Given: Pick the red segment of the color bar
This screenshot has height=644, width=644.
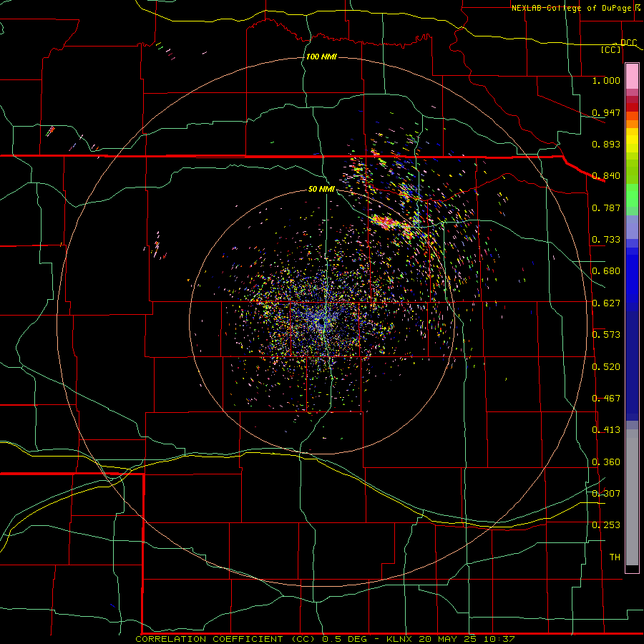Looking at the screenshot, I should pyautogui.click(x=632, y=107).
